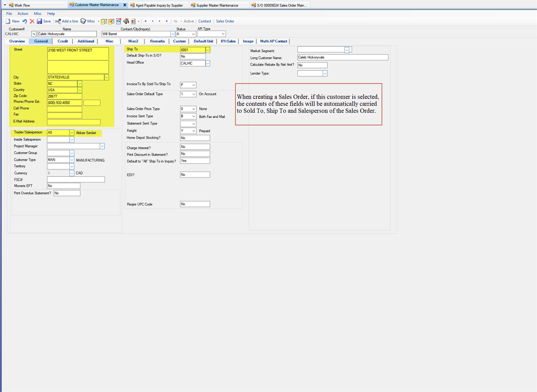Open the State dropdown showing NC
Screen dimensions: 537x392
79,83
